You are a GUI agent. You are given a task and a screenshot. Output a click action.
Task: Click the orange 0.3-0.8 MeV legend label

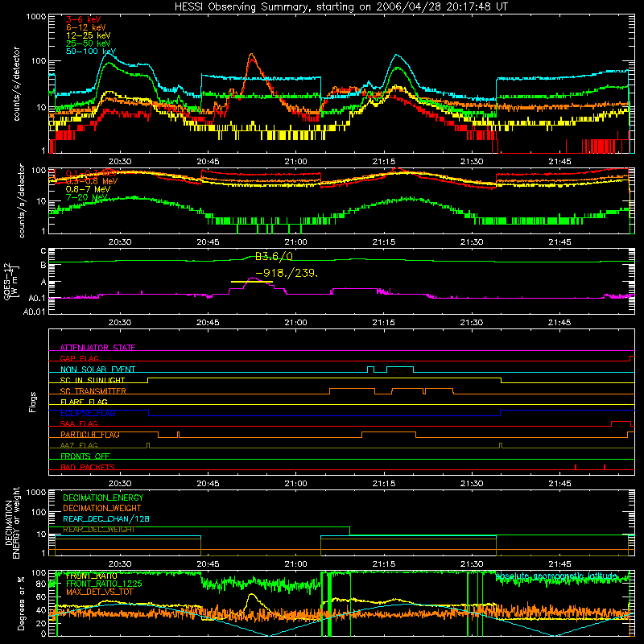pos(92,182)
